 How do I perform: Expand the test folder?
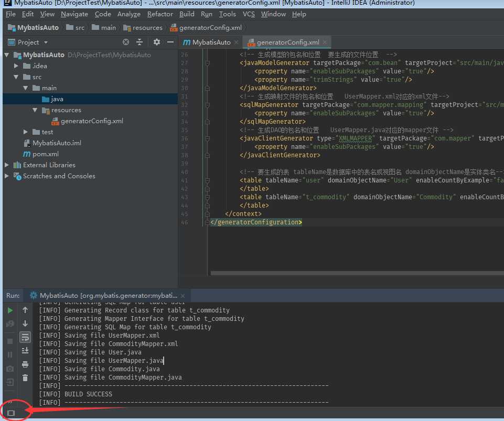pyautogui.click(x=25, y=132)
